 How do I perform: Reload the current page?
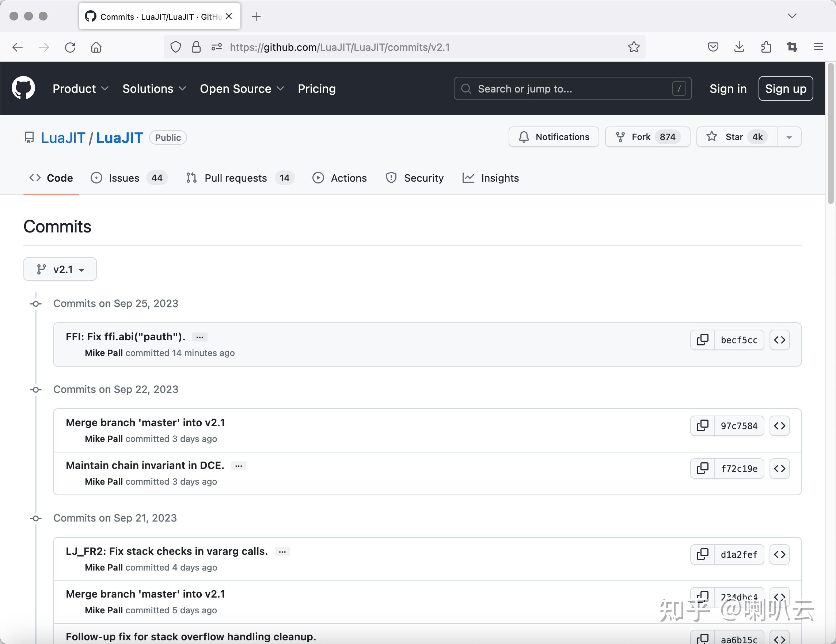70,47
